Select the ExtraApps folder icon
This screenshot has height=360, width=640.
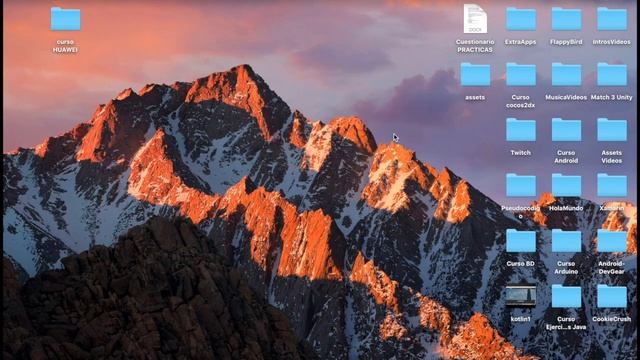pyautogui.click(x=521, y=19)
